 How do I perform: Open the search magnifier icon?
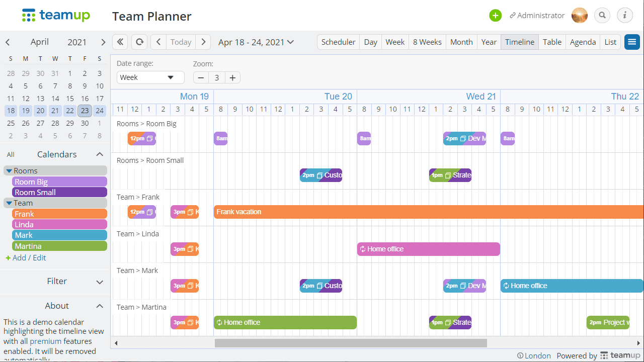point(602,16)
